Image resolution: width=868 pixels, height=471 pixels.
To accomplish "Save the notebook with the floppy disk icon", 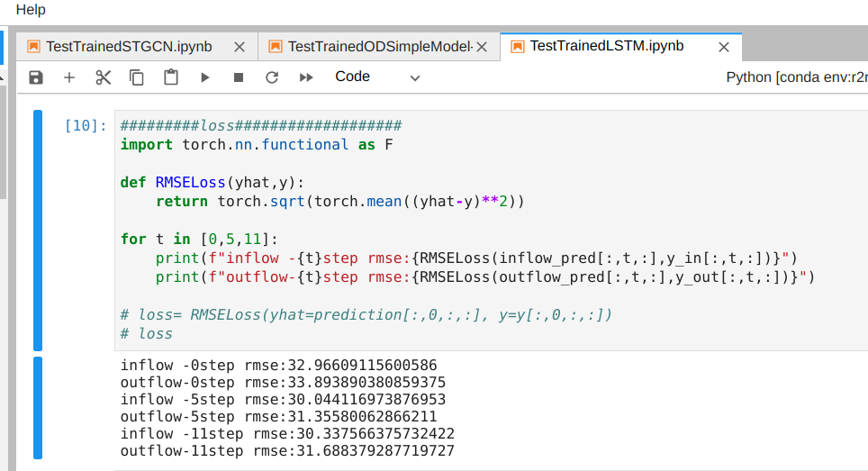I will 36,77.
